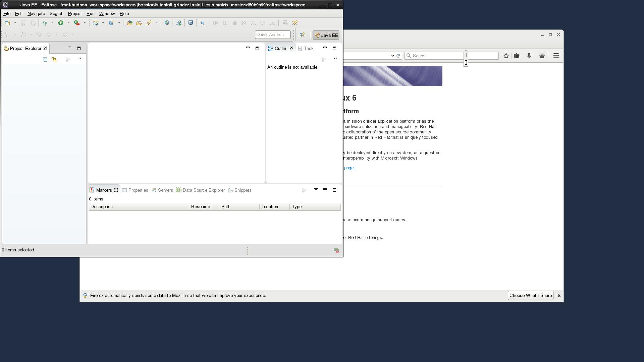Select the Debug tool in the Eclipse toolbar
The image size is (644, 362).
tap(45, 23)
